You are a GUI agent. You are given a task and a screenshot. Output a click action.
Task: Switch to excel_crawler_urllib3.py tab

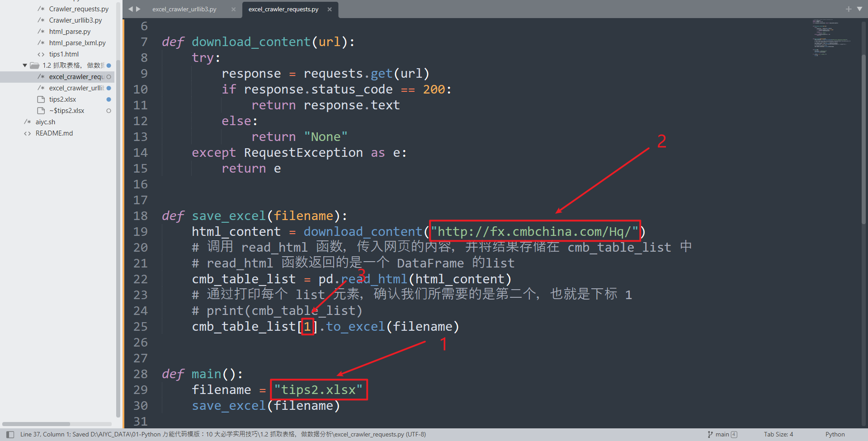click(184, 9)
